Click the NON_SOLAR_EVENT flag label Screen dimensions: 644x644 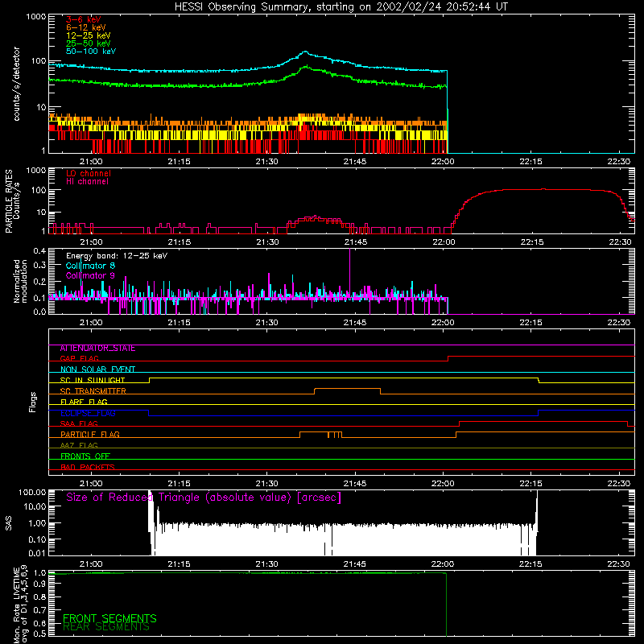[97, 369]
